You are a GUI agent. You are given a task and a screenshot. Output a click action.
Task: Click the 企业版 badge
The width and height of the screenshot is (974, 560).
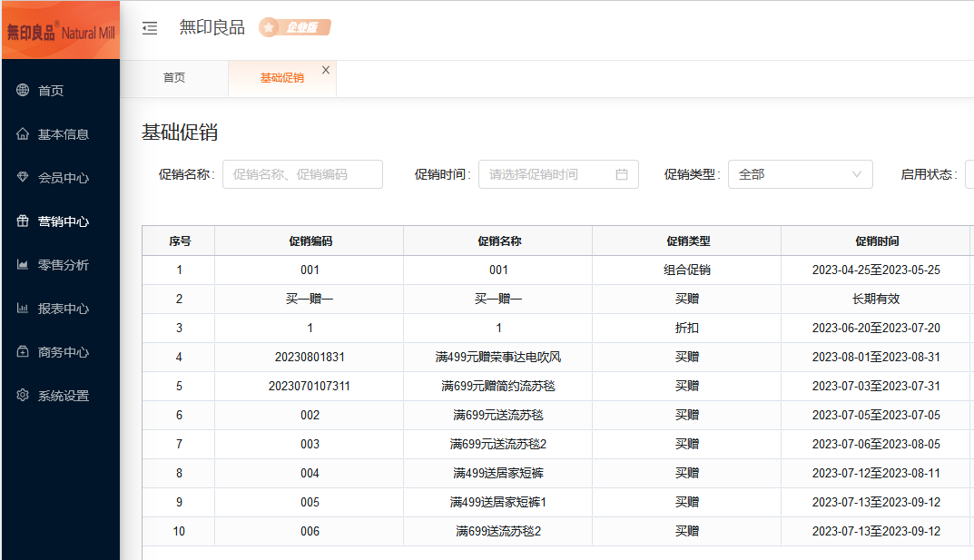click(x=295, y=28)
